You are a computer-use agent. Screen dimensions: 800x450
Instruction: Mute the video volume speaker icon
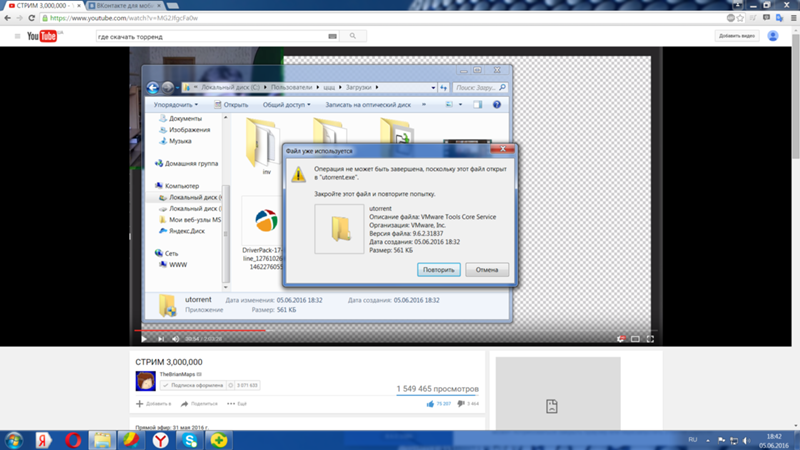pos(176,339)
